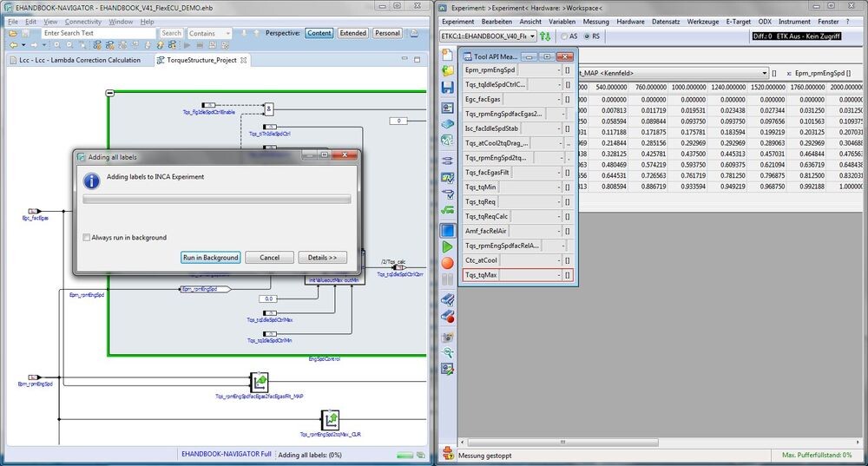Click table cell with value 0.886719
Screen dimensions: 868x466
(x=654, y=187)
